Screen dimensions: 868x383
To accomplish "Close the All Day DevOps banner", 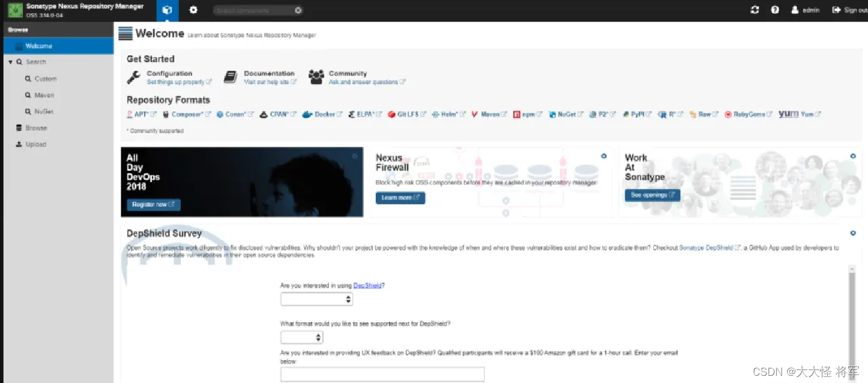I will click(x=355, y=156).
